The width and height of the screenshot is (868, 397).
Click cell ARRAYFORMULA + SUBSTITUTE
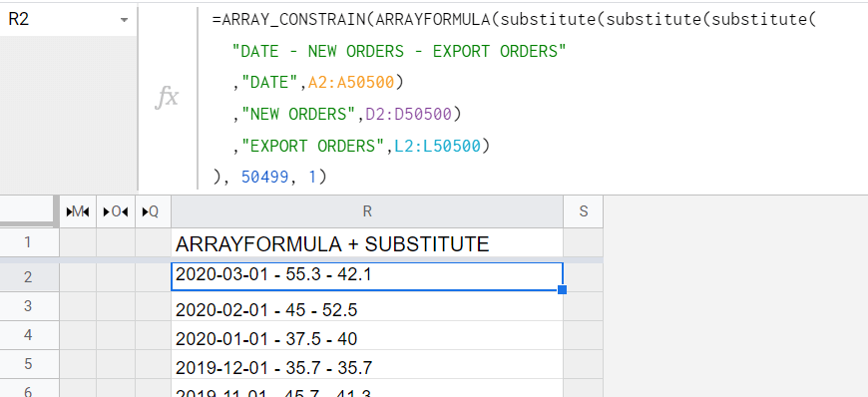pyautogui.click(x=367, y=243)
